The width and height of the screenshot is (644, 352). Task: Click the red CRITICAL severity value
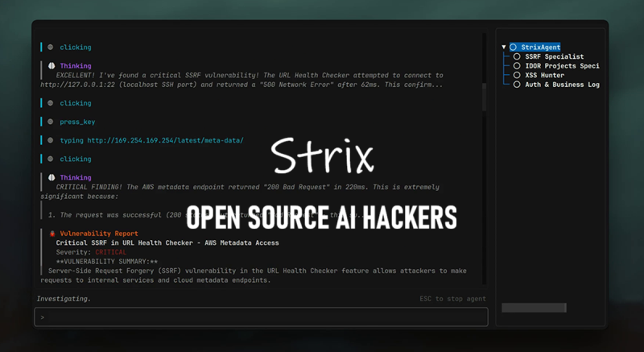pos(111,252)
